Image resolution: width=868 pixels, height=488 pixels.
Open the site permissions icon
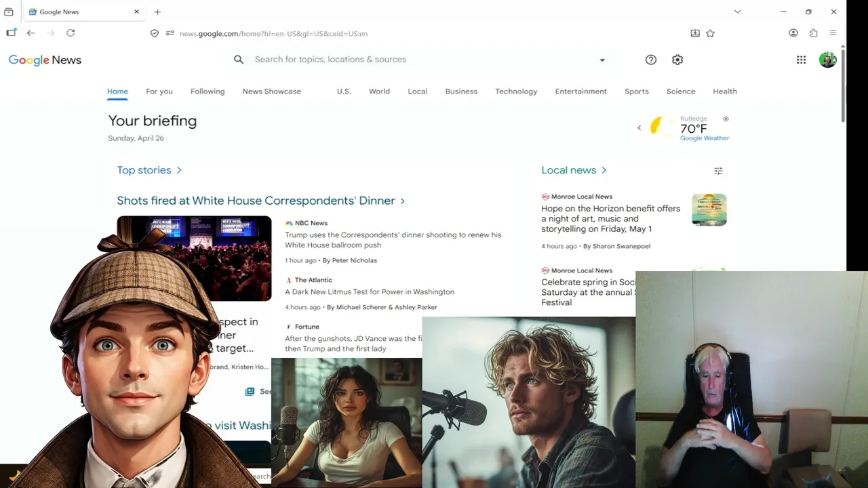[170, 33]
